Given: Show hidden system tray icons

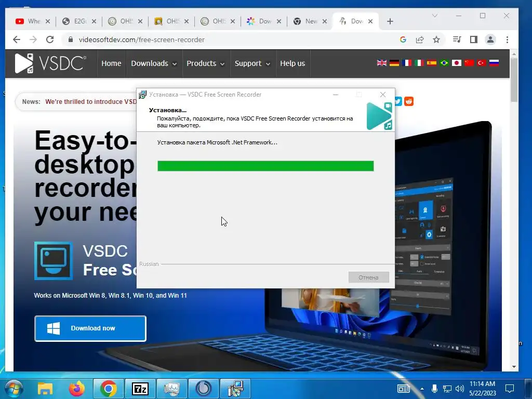Looking at the screenshot, I should (x=422, y=389).
